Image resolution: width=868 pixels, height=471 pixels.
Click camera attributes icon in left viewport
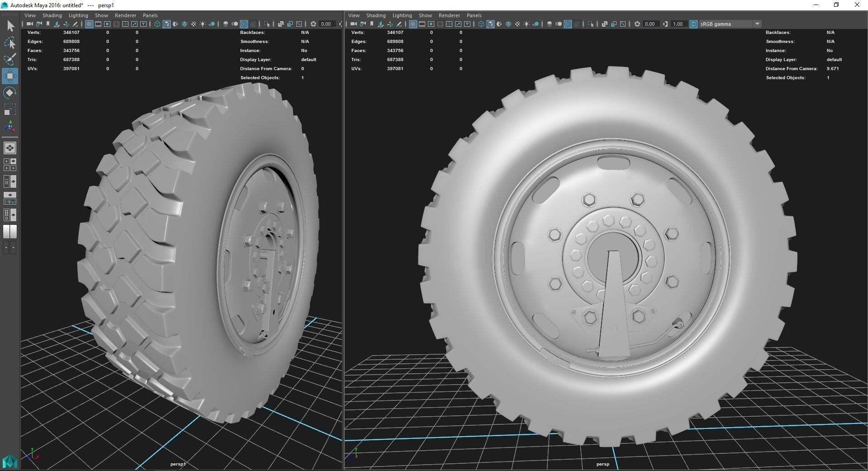coord(39,24)
